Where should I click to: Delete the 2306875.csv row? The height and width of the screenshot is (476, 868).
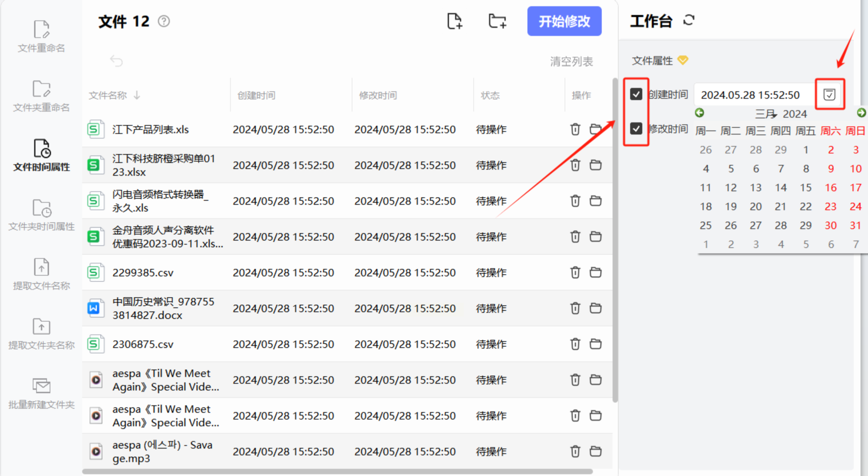point(575,344)
